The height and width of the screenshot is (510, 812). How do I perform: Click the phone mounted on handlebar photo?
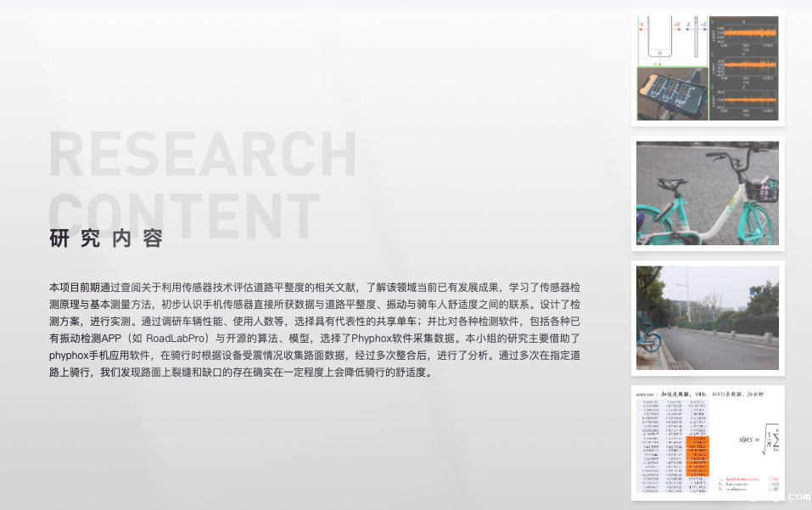point(672,93)
